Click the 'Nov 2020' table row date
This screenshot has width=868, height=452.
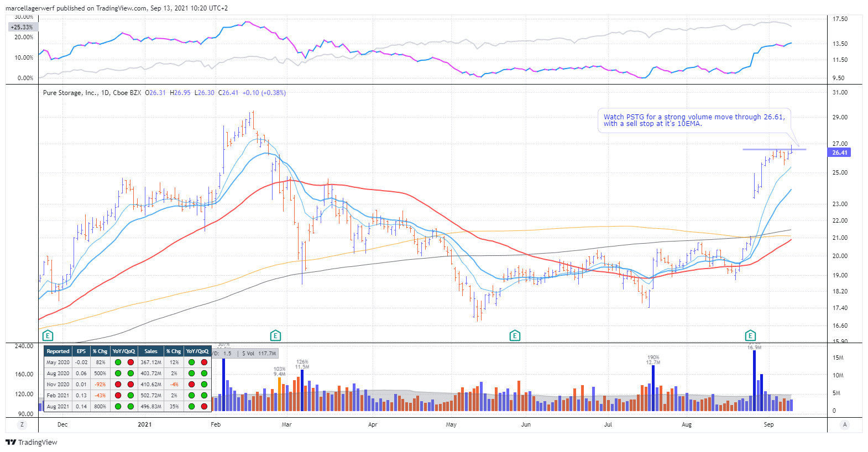pos(58,385)
